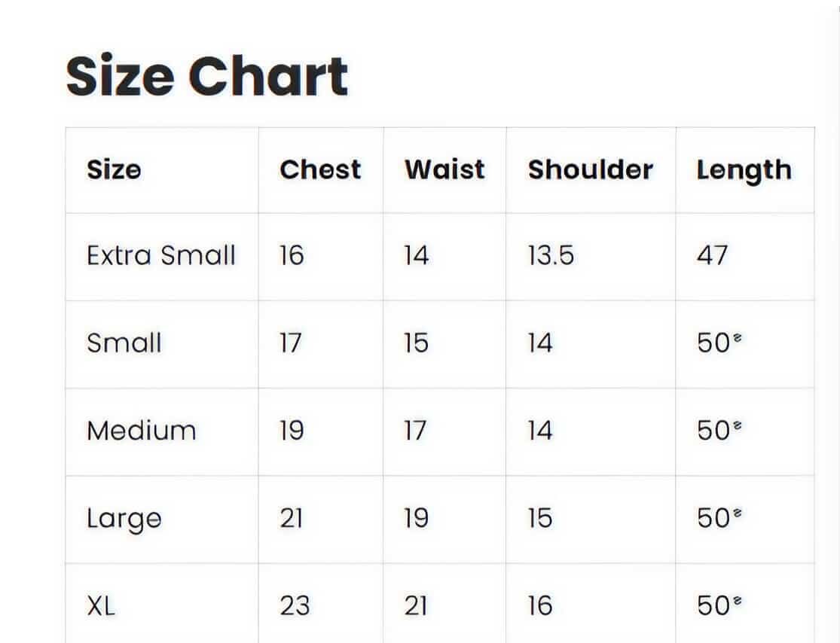This screenshot has width=840, height=643.
Task: Click the Medium waist measurement cell
Action: 415,431
